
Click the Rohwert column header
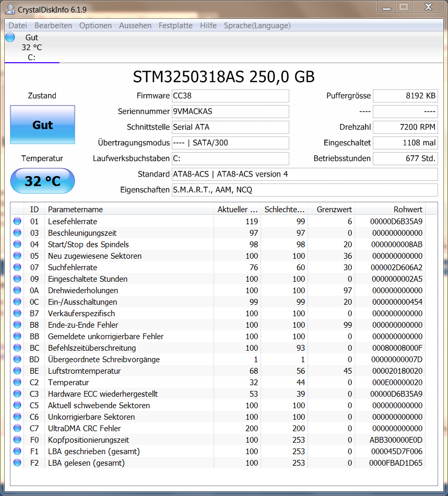pyautogui.click(x=390, y=210)
